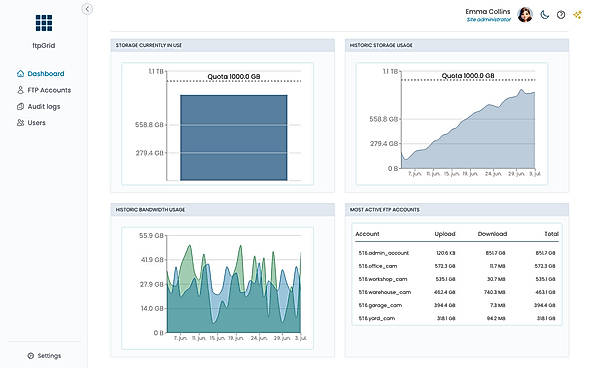Click the Site administrator role link

[x=489, y=20]
